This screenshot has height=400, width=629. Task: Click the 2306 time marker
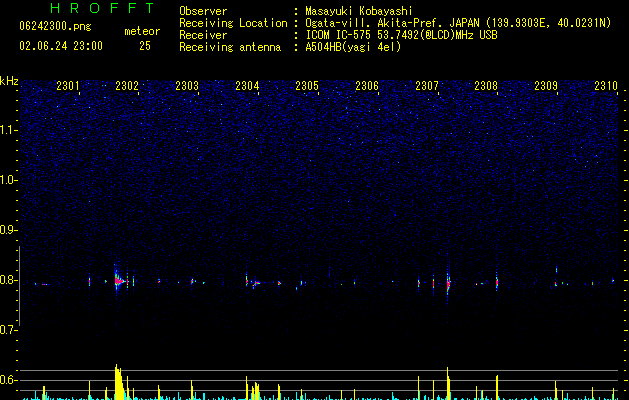[367, 85]
